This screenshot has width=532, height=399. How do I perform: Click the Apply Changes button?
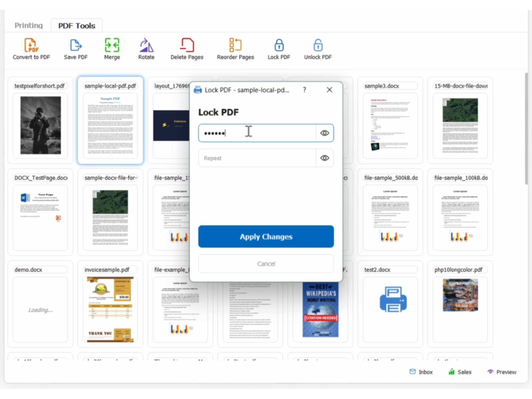pyautogui.click(x=266, y=237)
